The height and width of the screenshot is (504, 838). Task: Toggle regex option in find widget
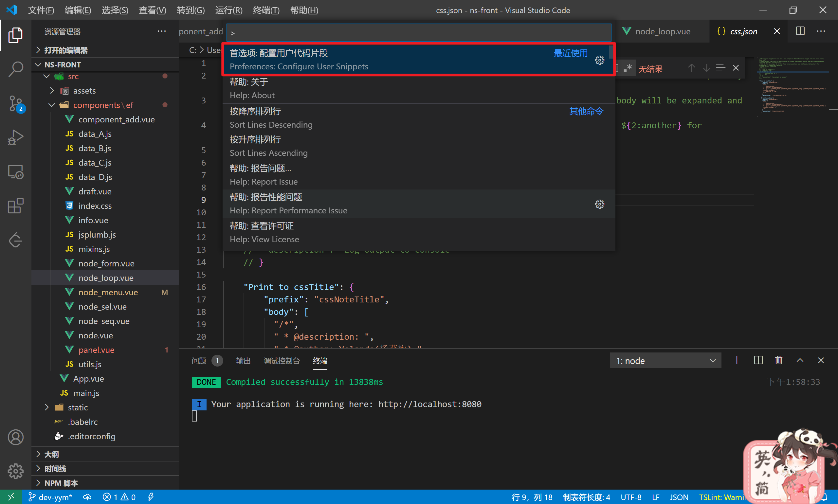(628, 68)
